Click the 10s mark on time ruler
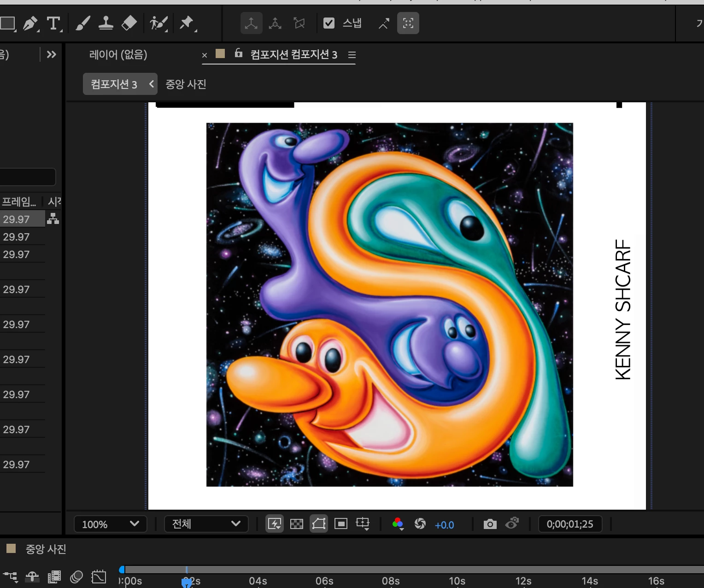This screenshot has width=704, height=588. tap(457, 581)
